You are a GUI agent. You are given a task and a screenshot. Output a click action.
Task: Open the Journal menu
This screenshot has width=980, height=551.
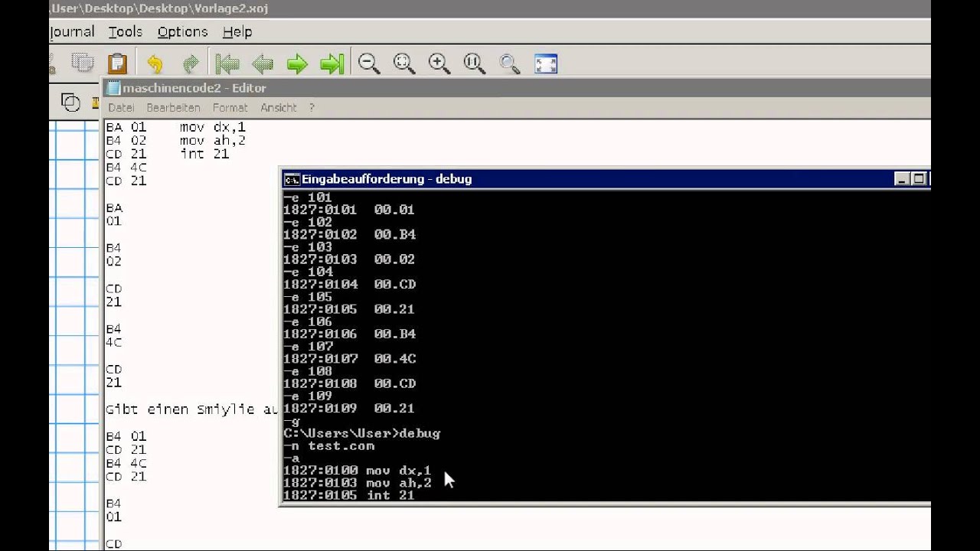(x=72, y=31)
